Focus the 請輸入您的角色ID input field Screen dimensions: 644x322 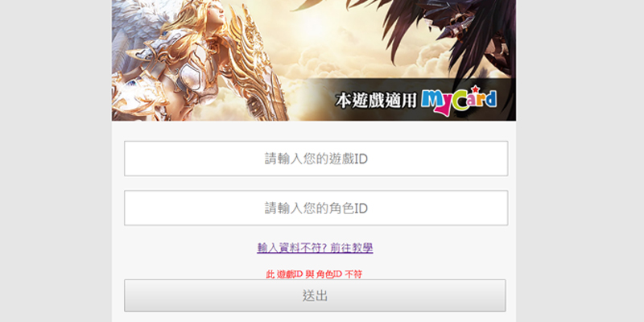click(316, 208)
